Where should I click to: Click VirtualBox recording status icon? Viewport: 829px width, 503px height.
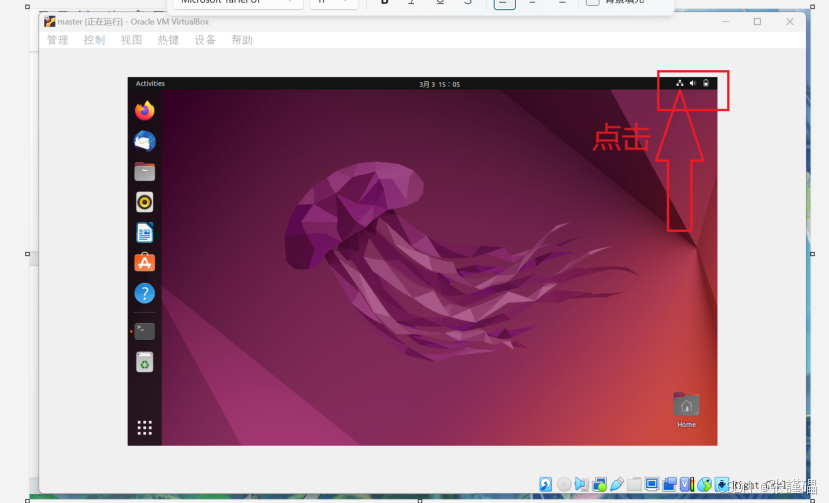tap(669, 484)
